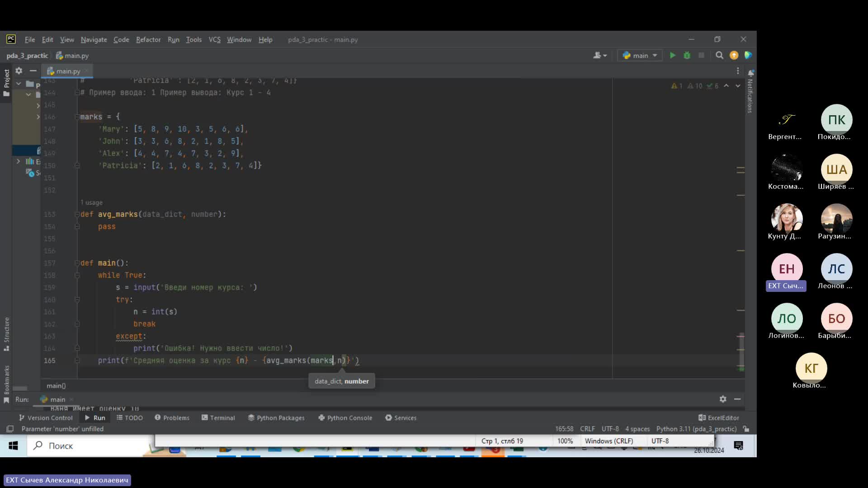This screenshot has height=488, width=868.
Task: Collapse the top project tree node
Action: (19, 84)
